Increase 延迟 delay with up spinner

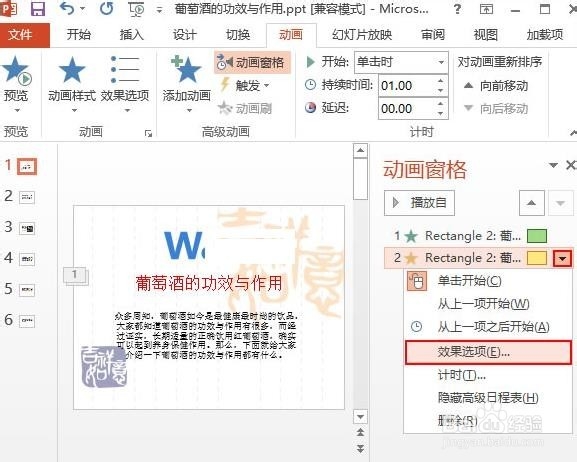pyautogui.click(x=440, y=103)
